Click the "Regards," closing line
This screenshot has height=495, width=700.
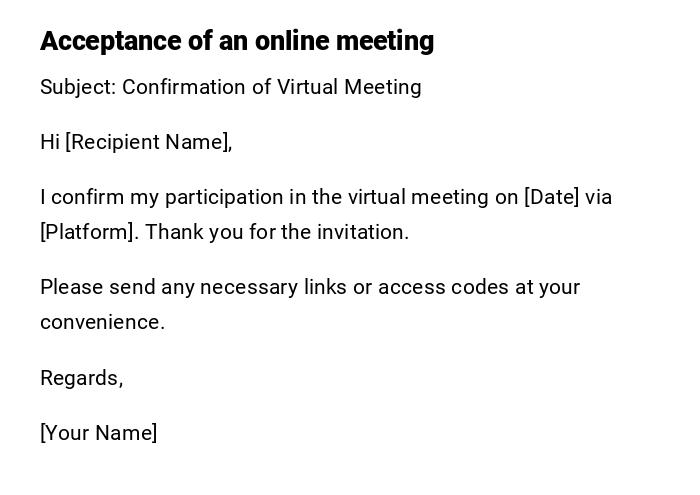(x=82, y=378)
